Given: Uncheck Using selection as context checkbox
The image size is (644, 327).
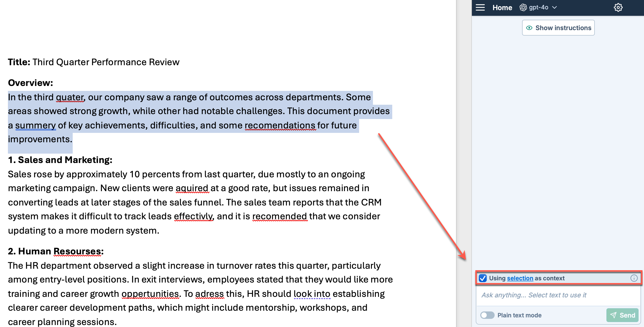Looking at the screenshot, I should (483, 278).
